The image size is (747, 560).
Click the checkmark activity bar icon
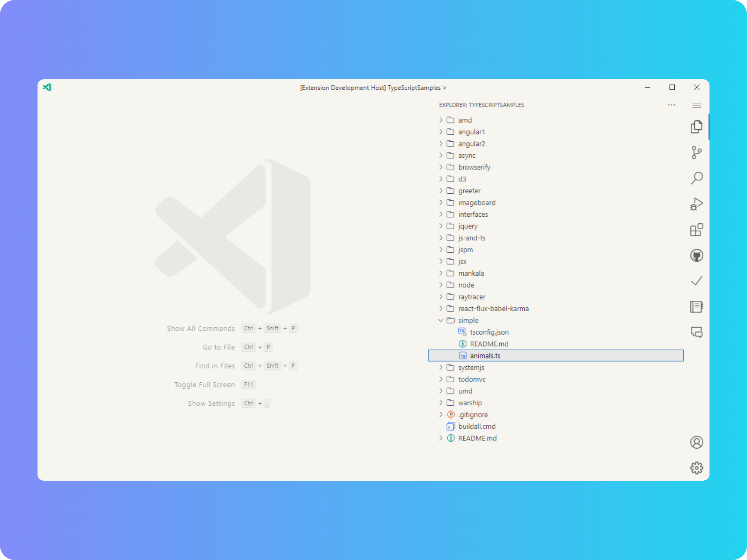coord(697,281)
